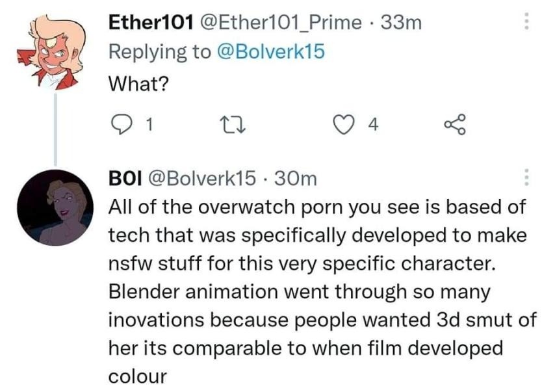Screen dimensions: 555x392
Task: Open the 30m timestamp link
Action: tap(296, 177)
